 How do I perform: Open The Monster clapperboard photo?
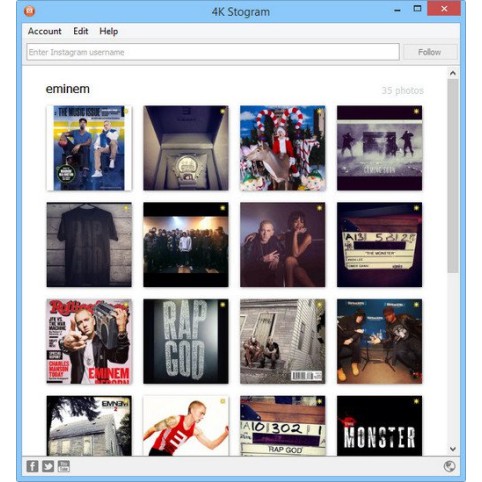tap(379, 245)
